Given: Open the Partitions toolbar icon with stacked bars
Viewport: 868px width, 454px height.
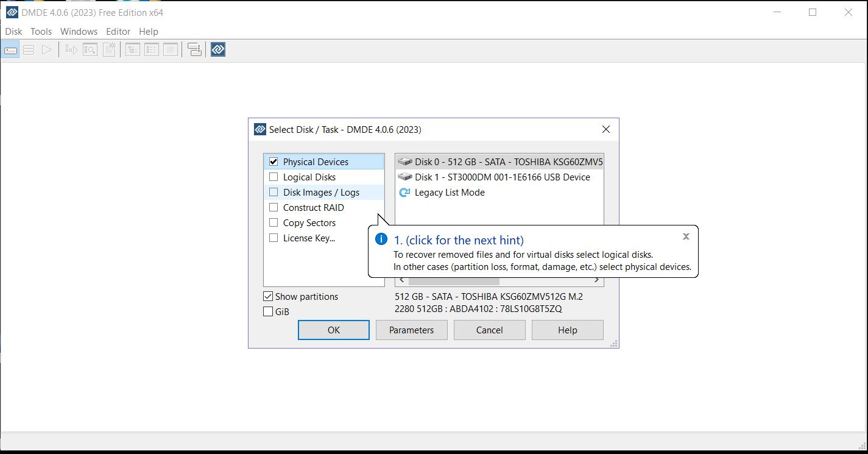Looking at the screenshot, I should pos(29,50).
